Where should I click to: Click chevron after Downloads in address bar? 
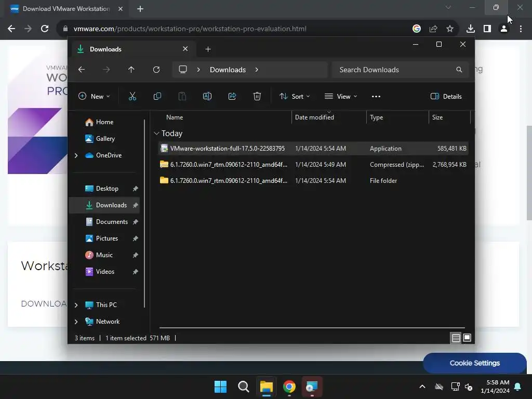257,70
